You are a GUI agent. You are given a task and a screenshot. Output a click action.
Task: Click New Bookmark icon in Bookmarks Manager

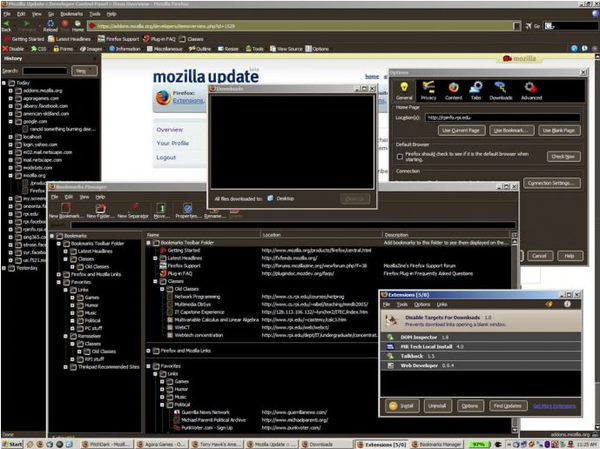click(66, 211)
